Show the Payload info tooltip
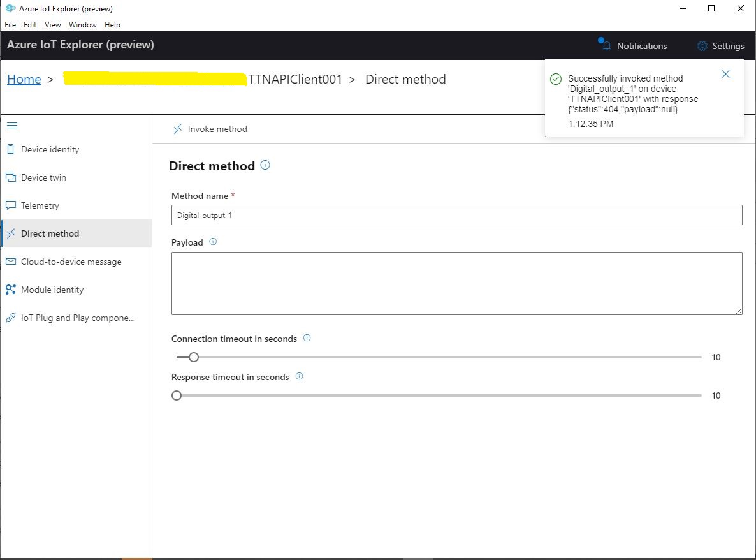The image size is (756, 560). point(213,242)
